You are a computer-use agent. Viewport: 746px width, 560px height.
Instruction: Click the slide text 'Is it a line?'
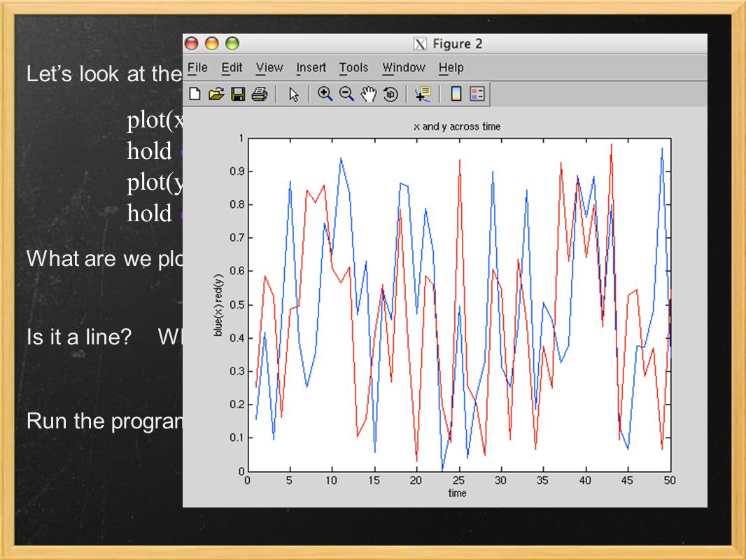tap(79, 337)
